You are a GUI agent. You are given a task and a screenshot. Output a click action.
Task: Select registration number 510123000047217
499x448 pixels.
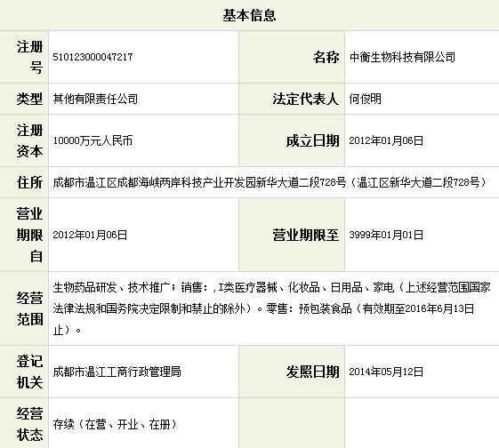click(93, 57)
